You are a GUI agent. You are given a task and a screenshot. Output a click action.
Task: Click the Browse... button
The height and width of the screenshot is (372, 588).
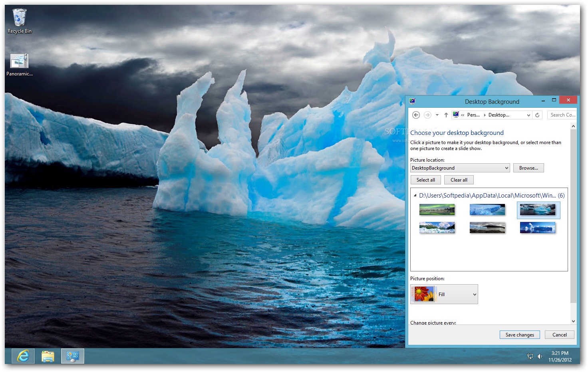[x=528, y=168]
